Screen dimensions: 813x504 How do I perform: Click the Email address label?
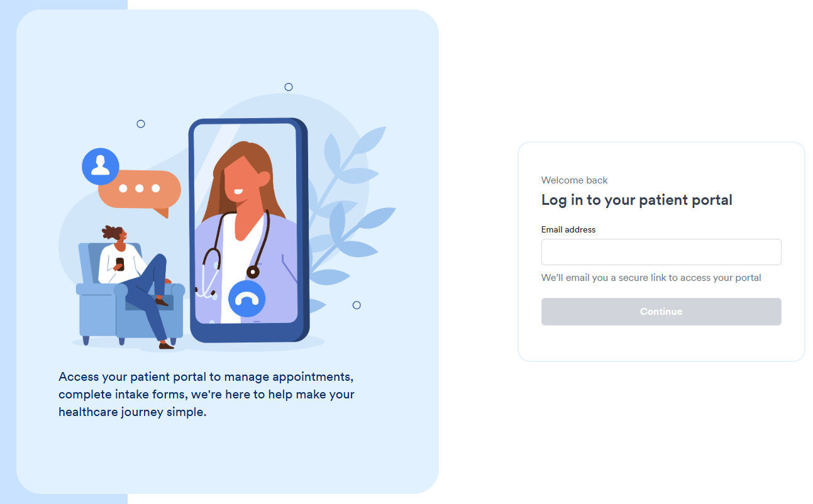point(568,229)
